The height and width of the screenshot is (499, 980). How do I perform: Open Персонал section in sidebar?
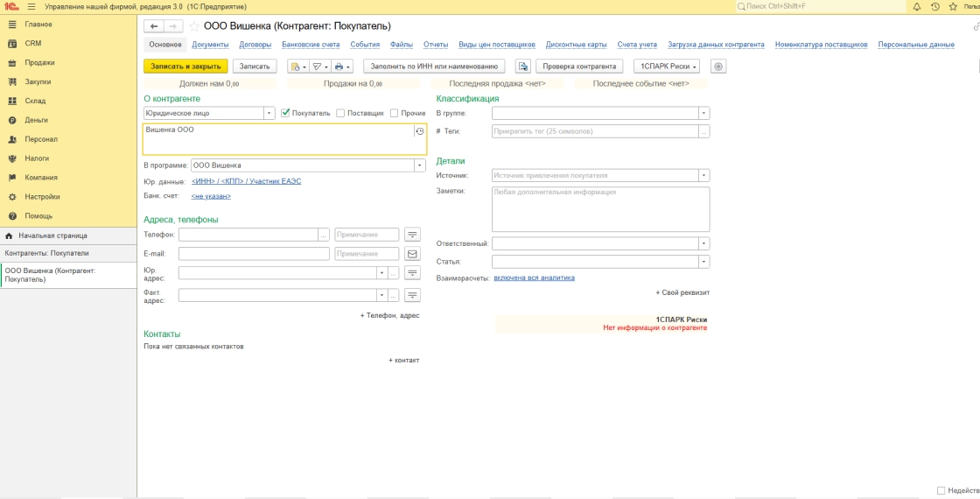[x=68, y=139]
